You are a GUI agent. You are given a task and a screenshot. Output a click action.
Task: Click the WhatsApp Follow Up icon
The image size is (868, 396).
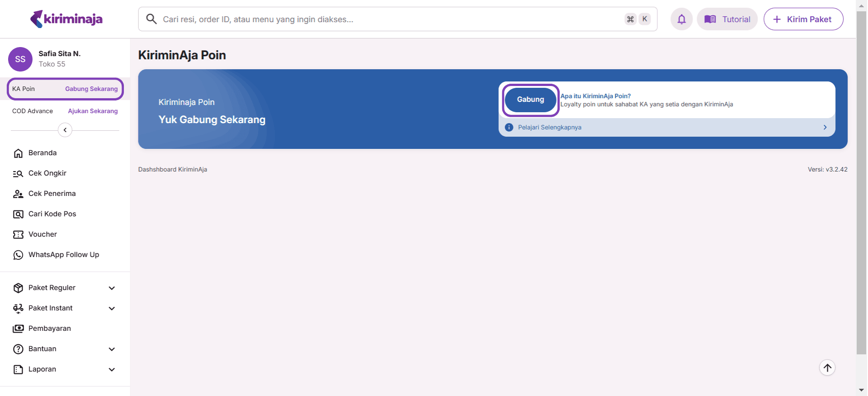(x=18, y=255)
